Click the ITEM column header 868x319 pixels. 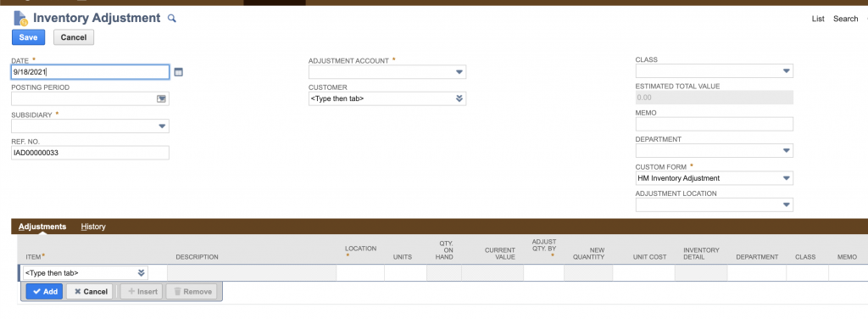[x=34, y=257]
